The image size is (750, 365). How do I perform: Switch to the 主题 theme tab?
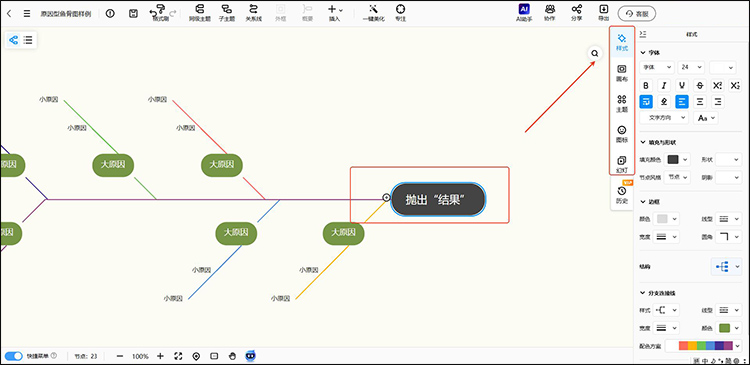coord(622,103)
